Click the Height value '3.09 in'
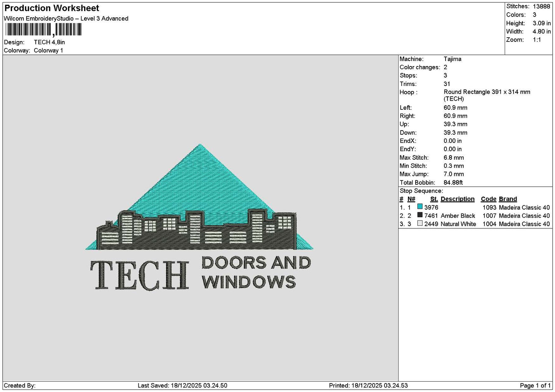Image resolution: width=555 pixels, height=392 pixels. click(x=542, y=23)
